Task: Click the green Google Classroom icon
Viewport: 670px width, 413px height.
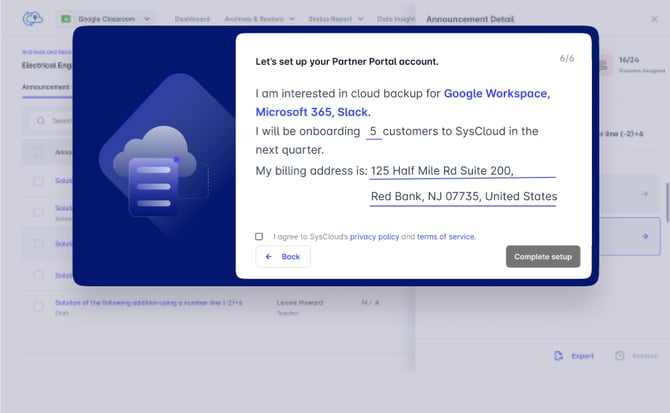Action: pyautogui.click(x=66, y=18)
